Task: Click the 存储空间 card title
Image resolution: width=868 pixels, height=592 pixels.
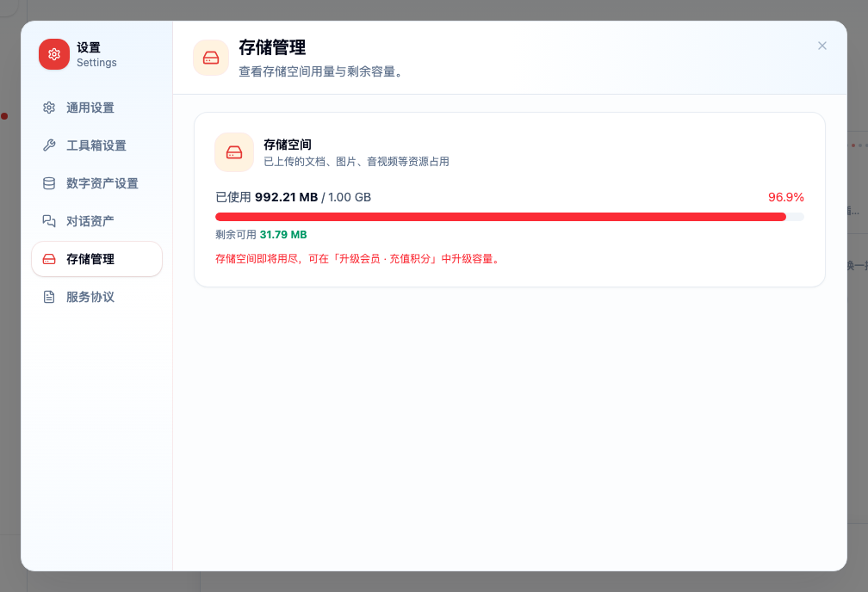Action: [x=288, y=145]
